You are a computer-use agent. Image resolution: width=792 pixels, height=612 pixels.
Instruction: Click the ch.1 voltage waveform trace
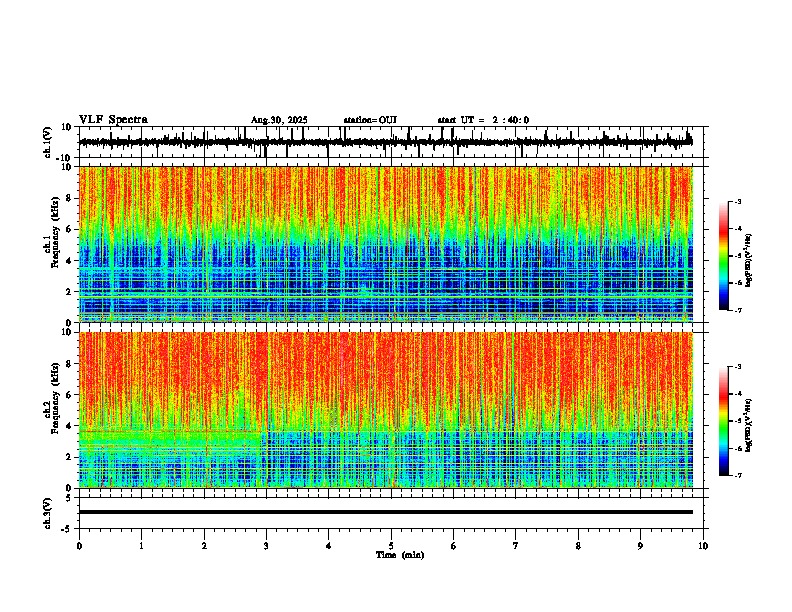pos(385,142)
